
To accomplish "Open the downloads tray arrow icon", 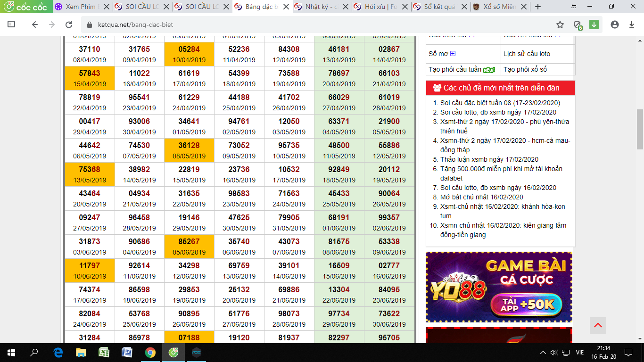I will pyautogui.click(x=632, y=25).
